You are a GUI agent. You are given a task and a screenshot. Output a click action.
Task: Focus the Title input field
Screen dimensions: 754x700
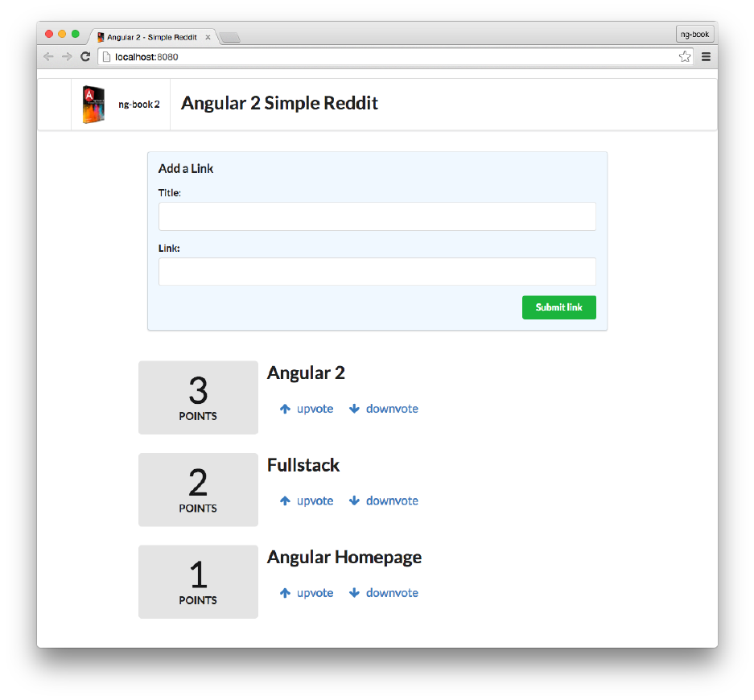tap(377, 216)
